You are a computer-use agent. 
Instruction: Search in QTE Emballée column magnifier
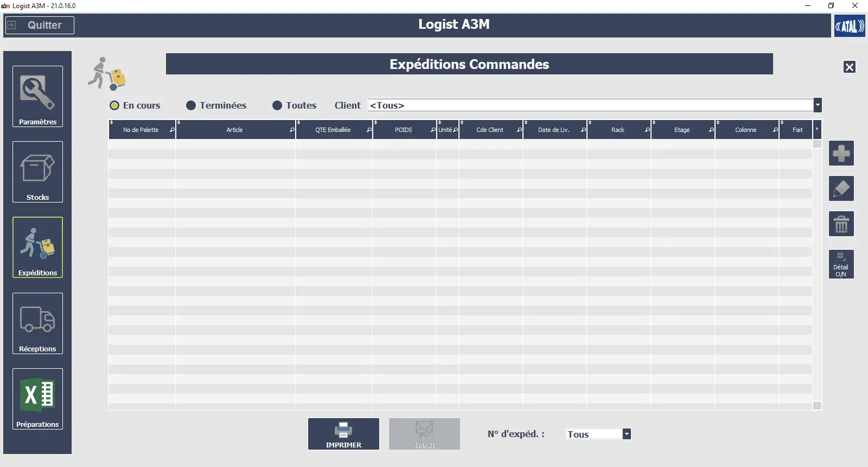(x=369, y=130)
